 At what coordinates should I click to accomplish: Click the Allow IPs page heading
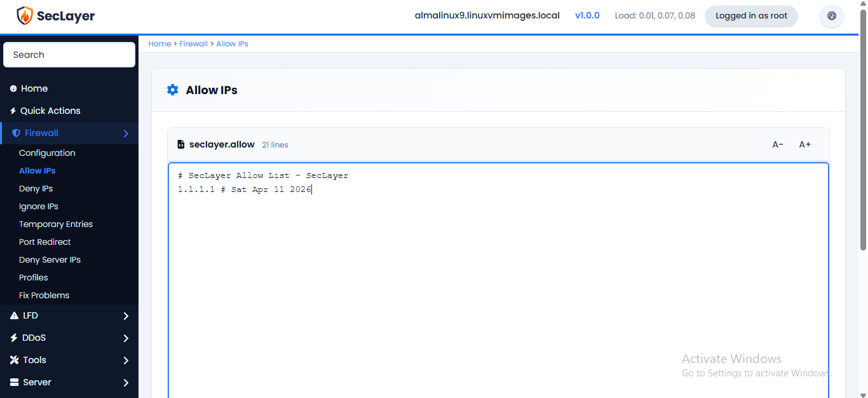click(x=212, y=90)
